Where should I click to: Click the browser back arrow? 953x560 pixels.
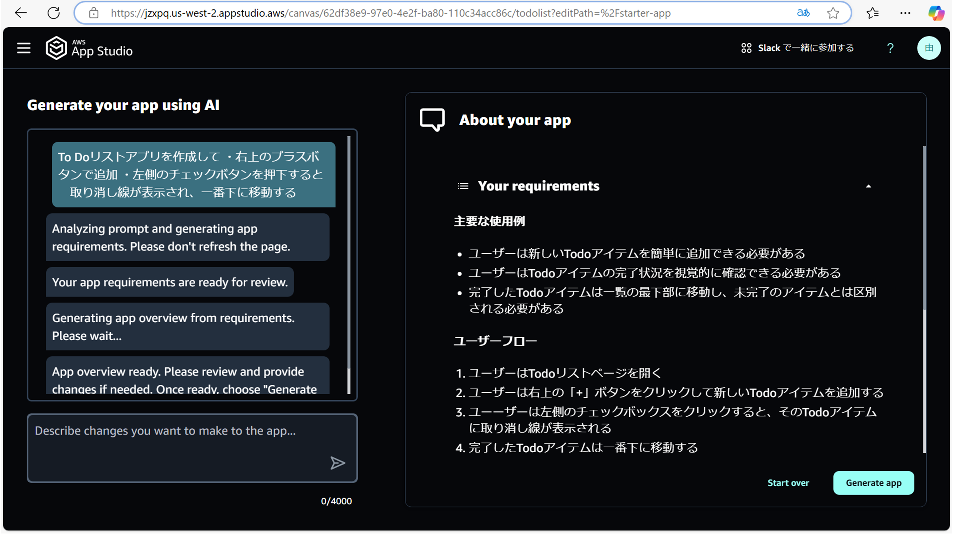[x=21, y=13]
